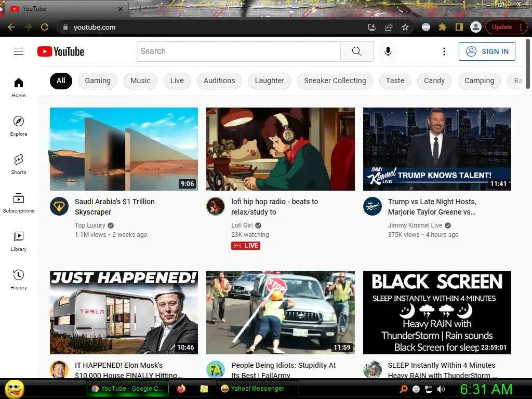The height and width of the screenshot is (399, 532).
Task: Select the All filter chip
Action: [x=61, y=81]
